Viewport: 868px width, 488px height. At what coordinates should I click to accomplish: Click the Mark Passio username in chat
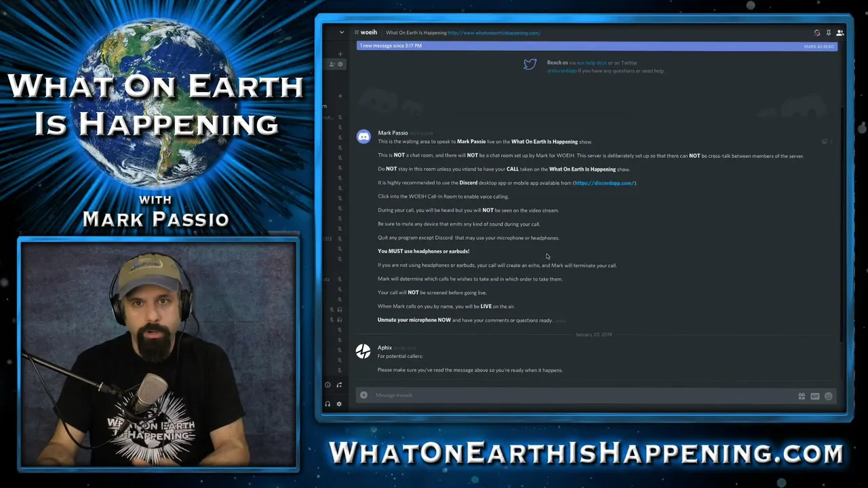(x=393, y=133)
